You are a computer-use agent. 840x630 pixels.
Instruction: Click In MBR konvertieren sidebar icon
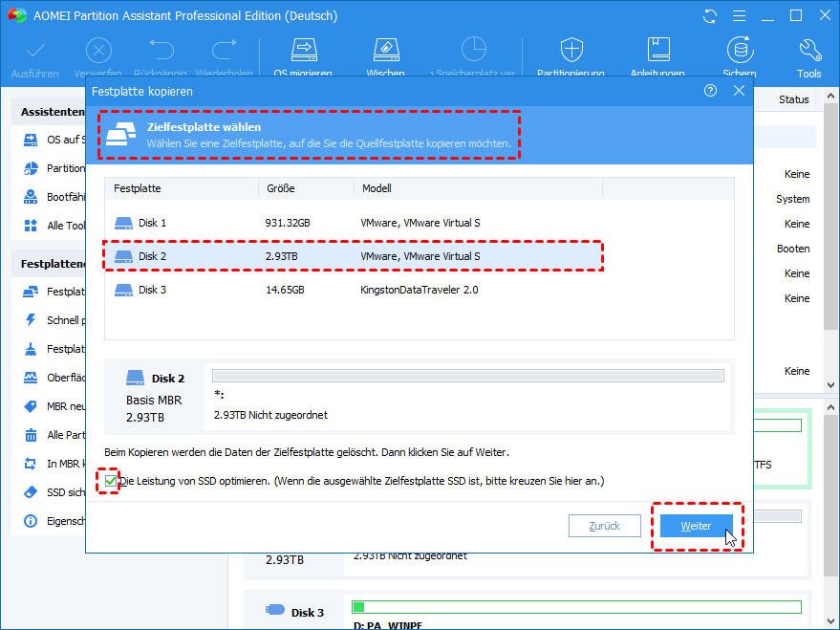click(x=31, y=464)
